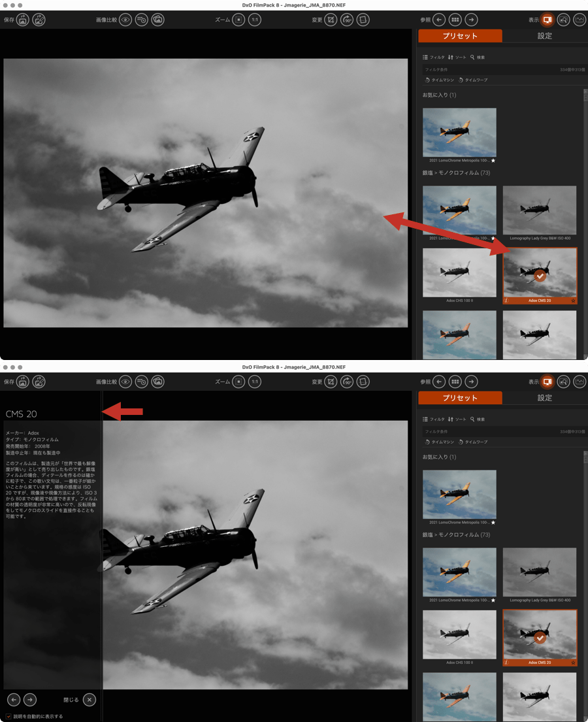Screen dimensions: 588x722
Task: Show the previous film description with the left arrow
Action: point(14,700)
